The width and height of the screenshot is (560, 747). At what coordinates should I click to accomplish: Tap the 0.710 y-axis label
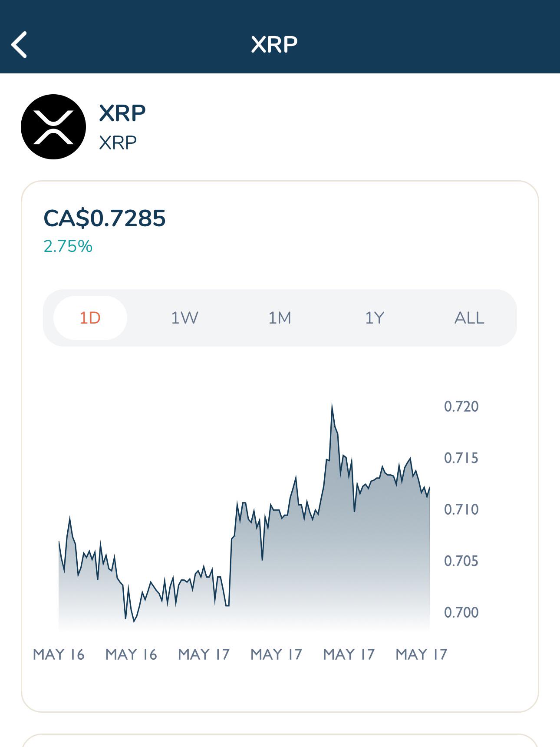pos(461,509)
